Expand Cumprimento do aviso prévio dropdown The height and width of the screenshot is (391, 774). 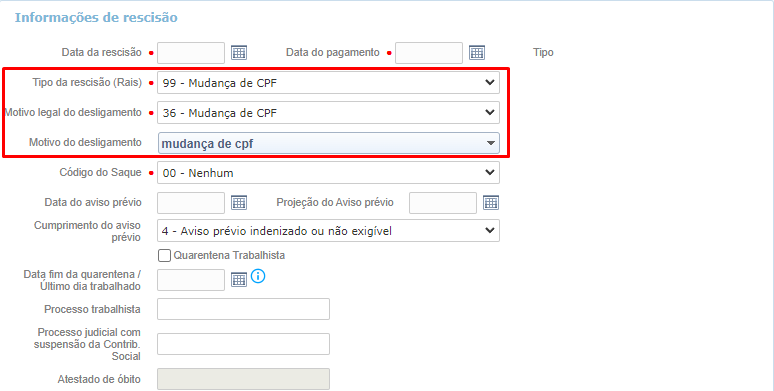pos(328,231)
